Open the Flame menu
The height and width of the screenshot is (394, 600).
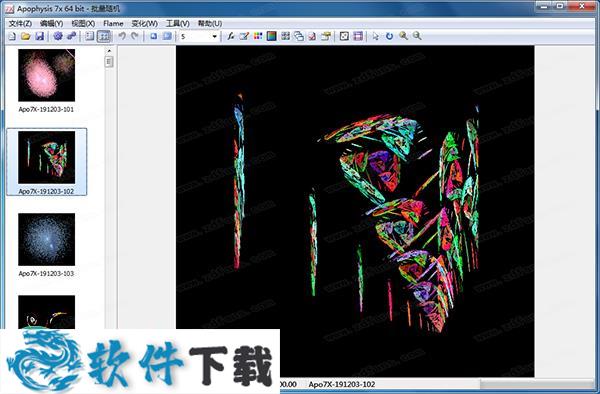113,24
